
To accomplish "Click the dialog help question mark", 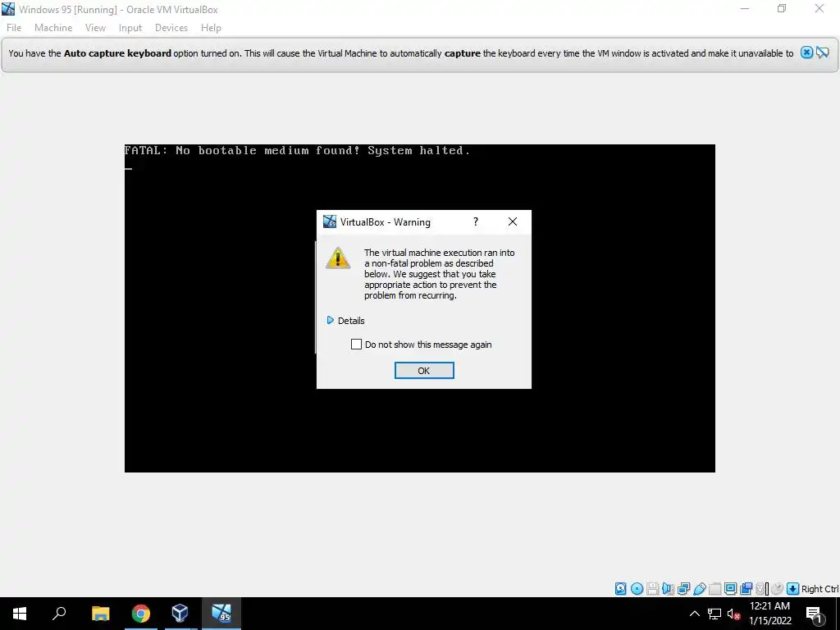I will coord(476,221).
